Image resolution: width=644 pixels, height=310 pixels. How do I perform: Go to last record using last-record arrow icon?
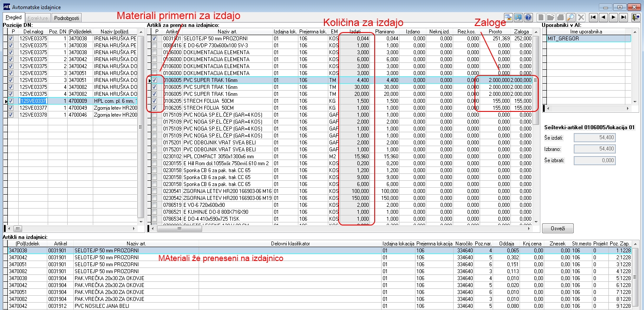click(x=623, y=17)
